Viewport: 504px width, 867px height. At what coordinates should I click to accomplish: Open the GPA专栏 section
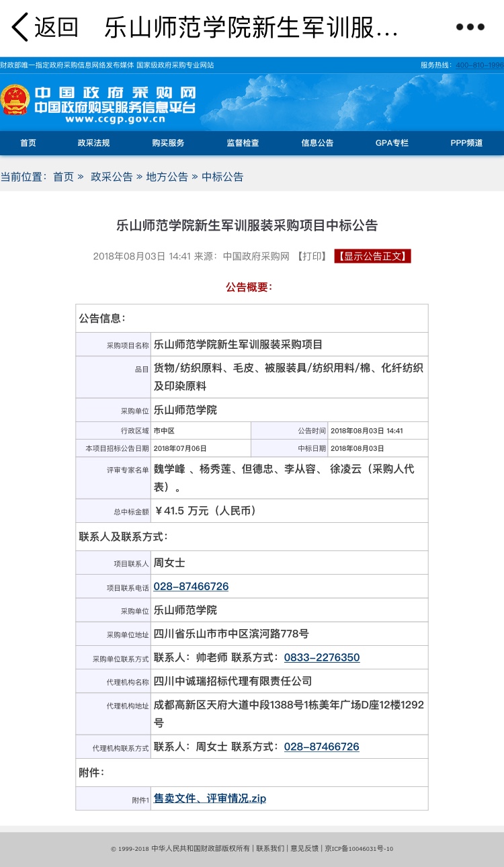392,143
